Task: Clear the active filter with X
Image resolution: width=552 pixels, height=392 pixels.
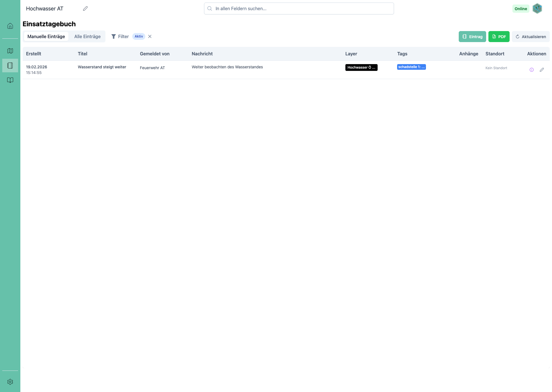Action: click(150, 36)
